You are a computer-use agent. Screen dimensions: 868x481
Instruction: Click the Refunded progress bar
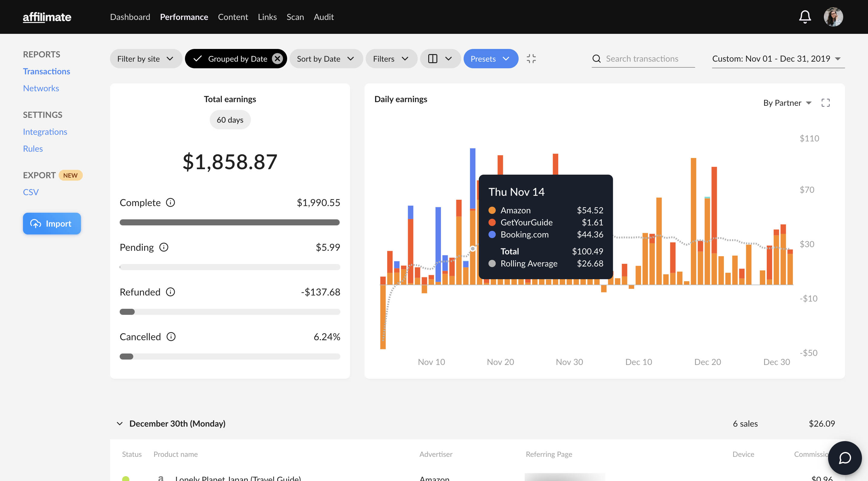coord(230,312)
